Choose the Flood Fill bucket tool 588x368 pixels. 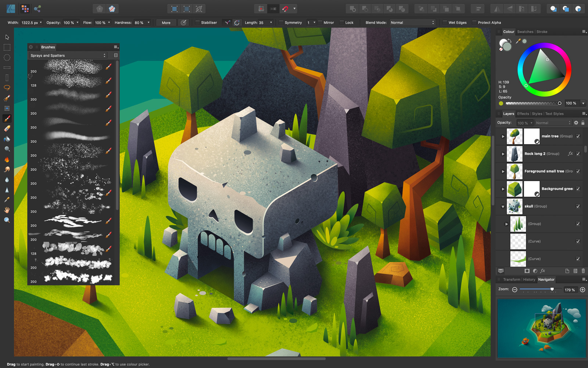point(7,139)
